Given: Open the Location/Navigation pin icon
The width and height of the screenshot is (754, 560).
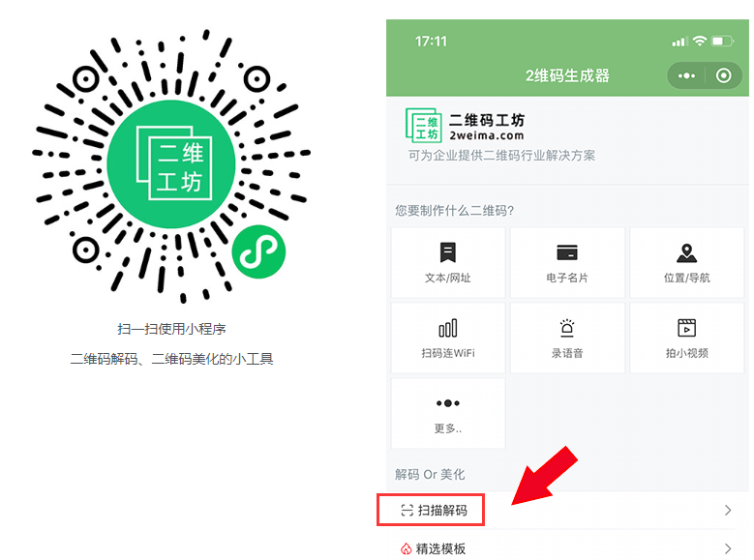Looking at the screenshot, I should point(687,253).
